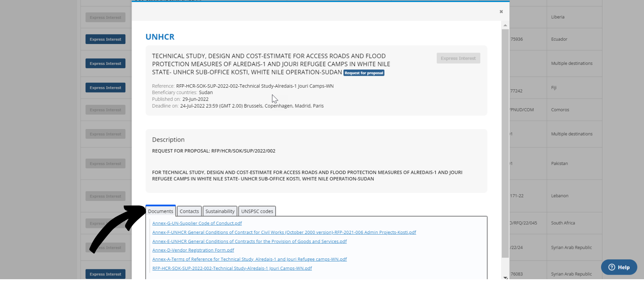Click Express Interest in the Comoros row
The image size is (644, 284).
pos(105,110)
